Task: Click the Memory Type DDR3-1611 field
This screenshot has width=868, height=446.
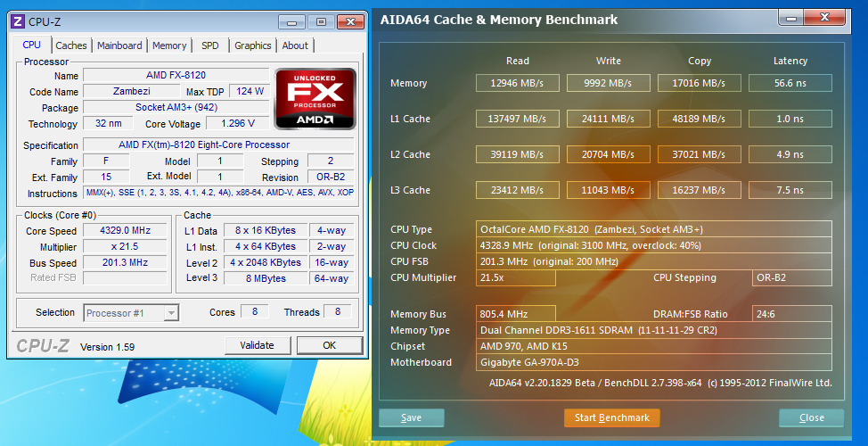Action: point(654,330)
